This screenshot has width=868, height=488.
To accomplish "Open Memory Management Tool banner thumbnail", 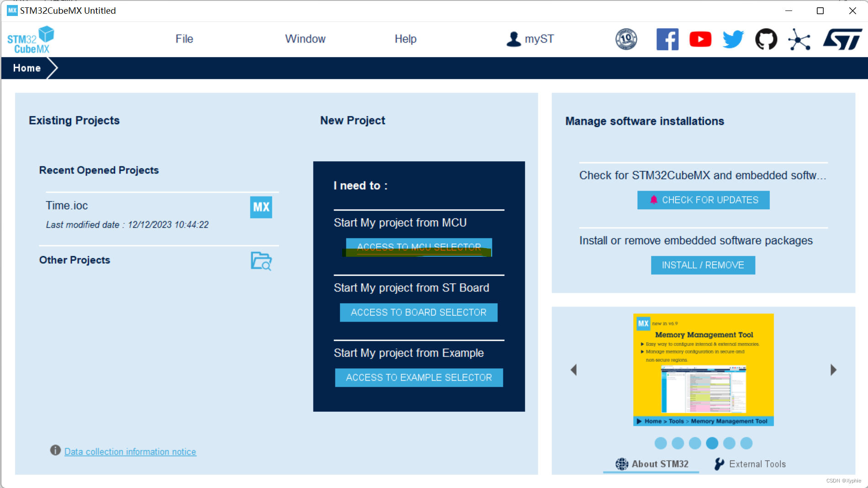I will 703,370.
